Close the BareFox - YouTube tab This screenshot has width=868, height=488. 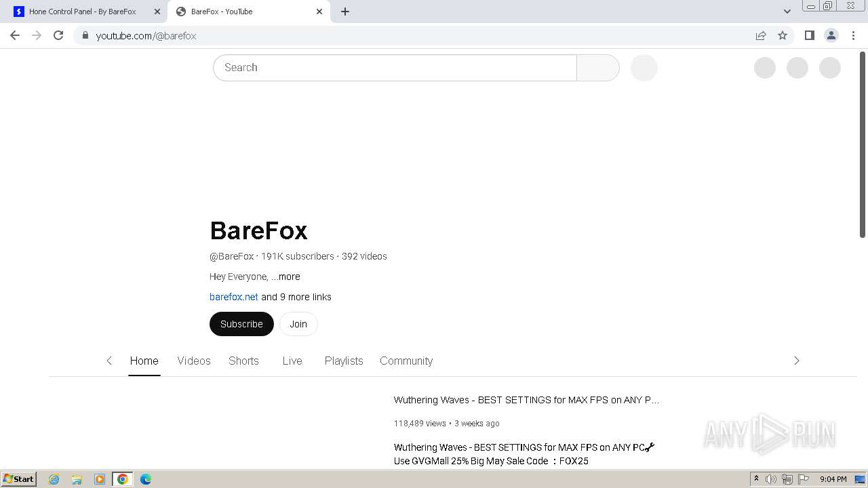point(319,12)
